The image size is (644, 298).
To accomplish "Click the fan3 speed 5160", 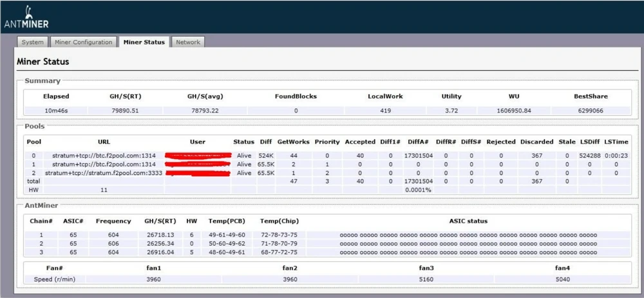I will pyautogui.click(x=426, y=279).
